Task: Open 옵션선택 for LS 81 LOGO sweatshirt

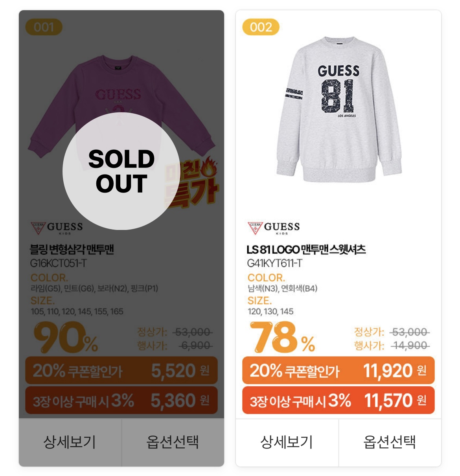Action: point(390,442)
